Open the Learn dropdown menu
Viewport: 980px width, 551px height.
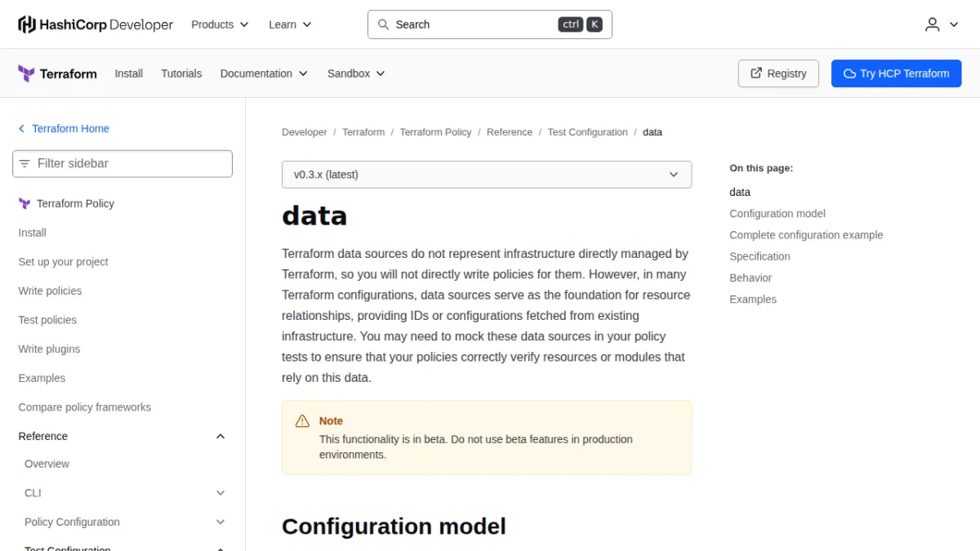tap(290, 24)
